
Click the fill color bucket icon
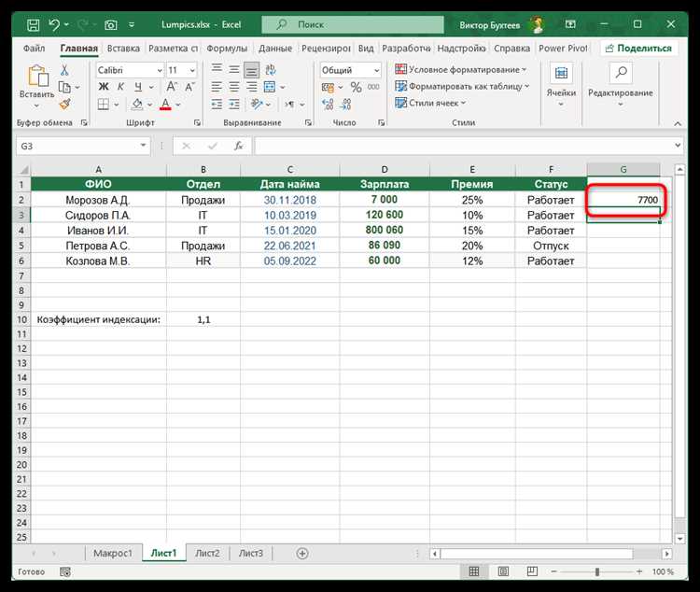(137, 104)
